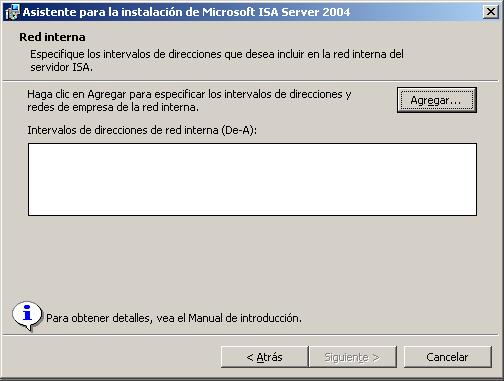Screen dimensions: 504x381
Task: Click Microsoft ISA Server 2004 in the title
Action: coord(276,12)
